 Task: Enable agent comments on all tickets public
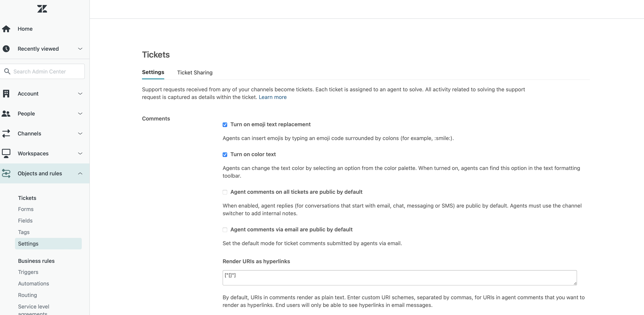[x=225, y=192]
